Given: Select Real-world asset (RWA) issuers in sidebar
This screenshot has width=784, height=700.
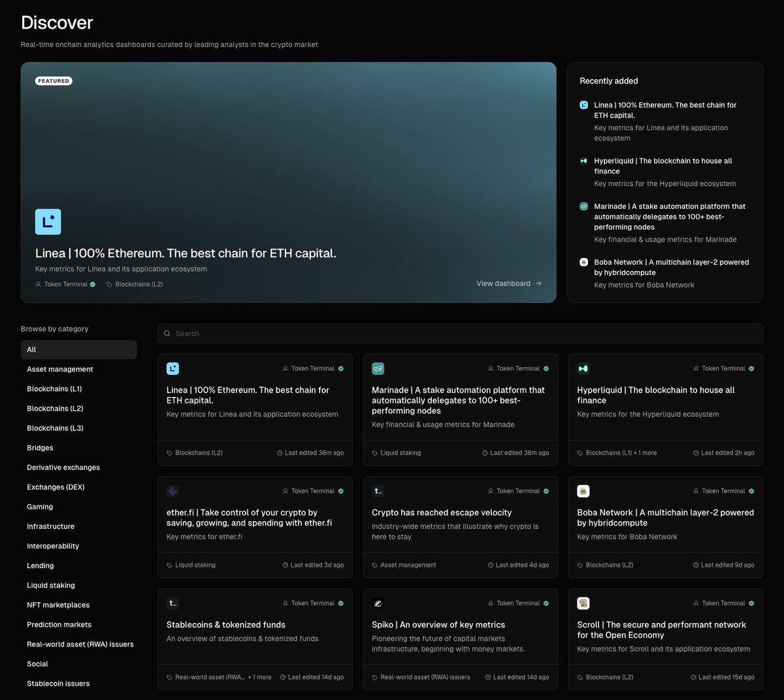Looking at the screenshot, I should click(78, 644).
